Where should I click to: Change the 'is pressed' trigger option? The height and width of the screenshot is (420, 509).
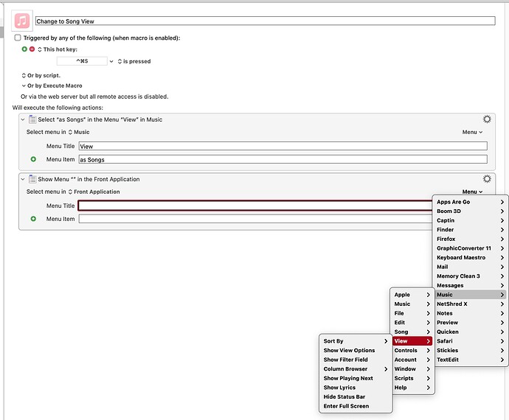(x=134, y=61)
